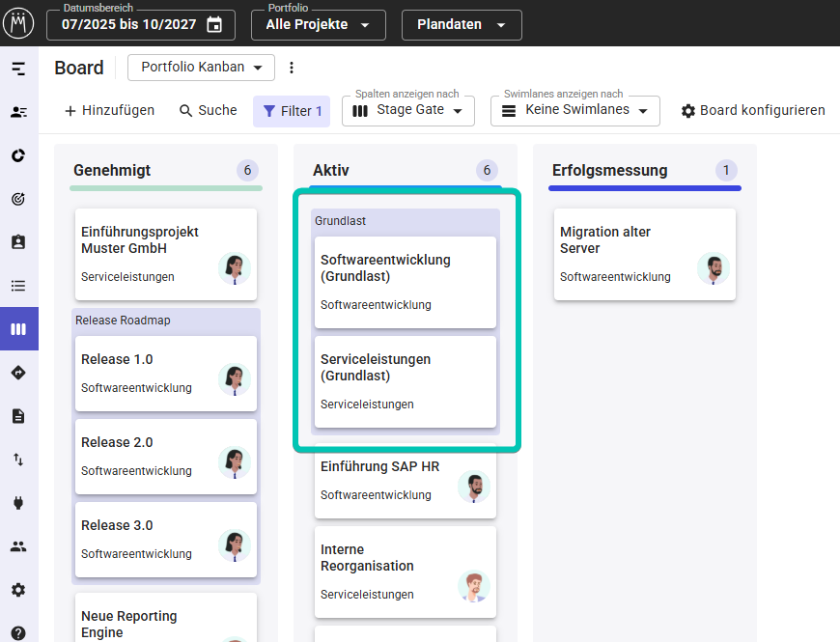Click the target goals icon in sidebar
Viewport: 840px width, 642px height.
(18, 199)
